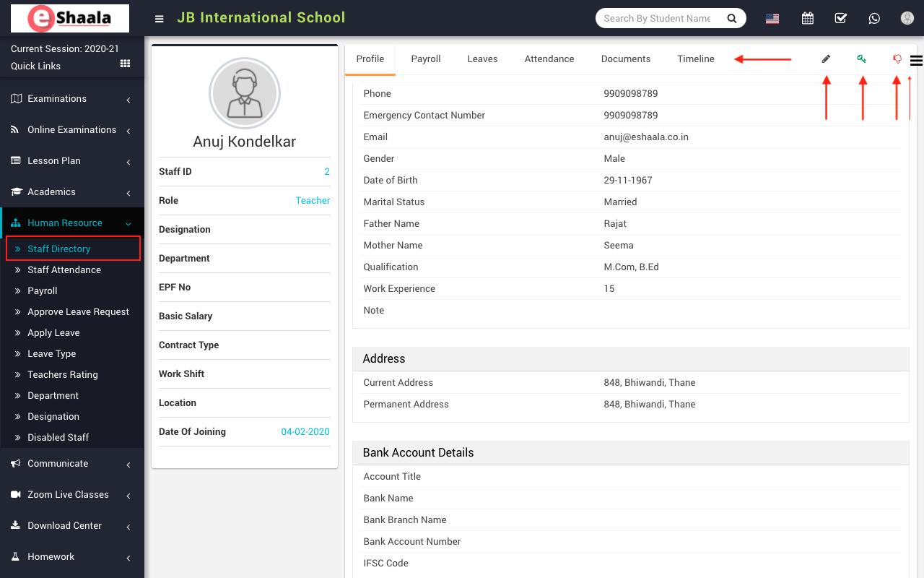
Task: Open the Staff Attendance link
Action: pos(64,270)
